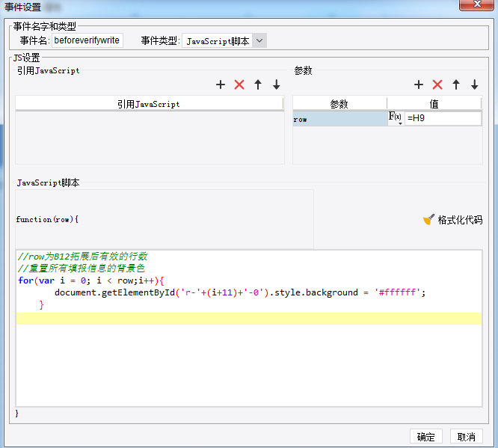Add a new parameter row
This screenshot has width=498, height=448.
[419, 85]
